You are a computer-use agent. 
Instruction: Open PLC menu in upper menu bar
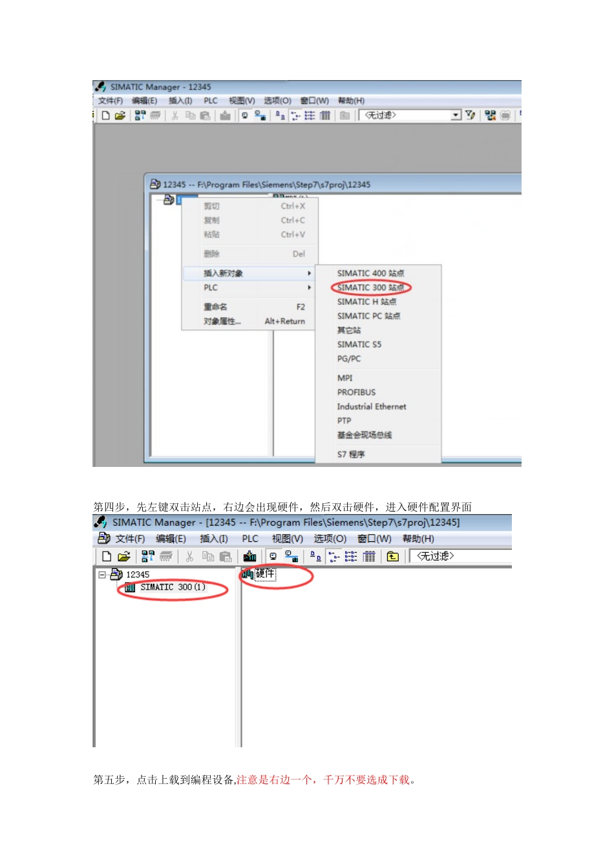pos(211,101)
